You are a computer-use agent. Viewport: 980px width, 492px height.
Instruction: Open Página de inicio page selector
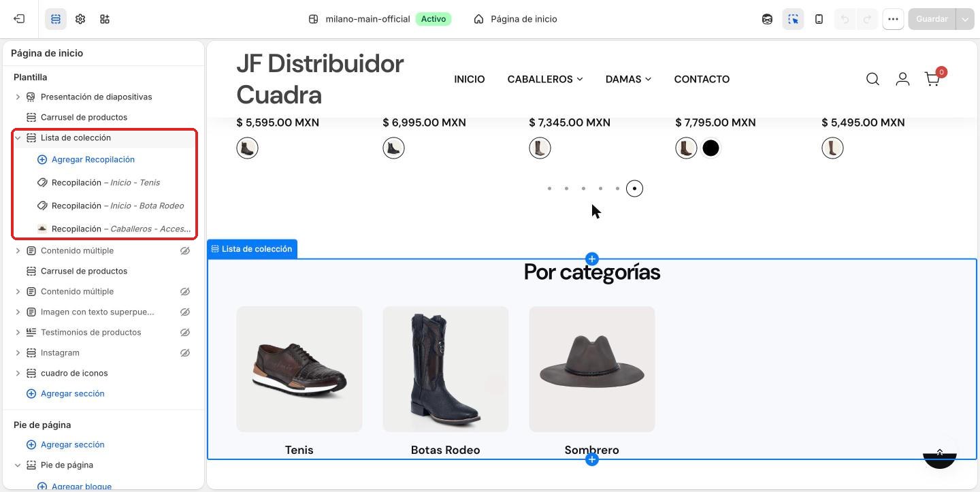click(x=515, y=19)
